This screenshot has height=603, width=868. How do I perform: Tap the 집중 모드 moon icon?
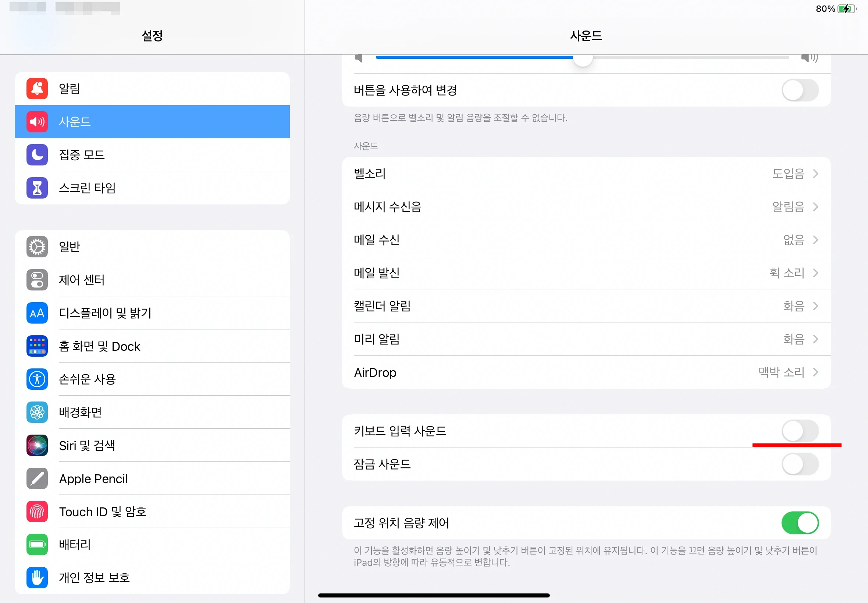pos(37,155)
